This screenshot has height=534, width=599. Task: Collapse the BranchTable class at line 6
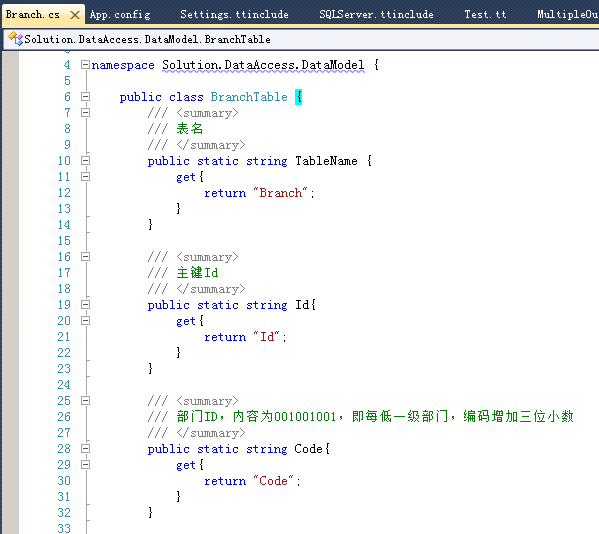pyautogui.click(x=85, y=97)
